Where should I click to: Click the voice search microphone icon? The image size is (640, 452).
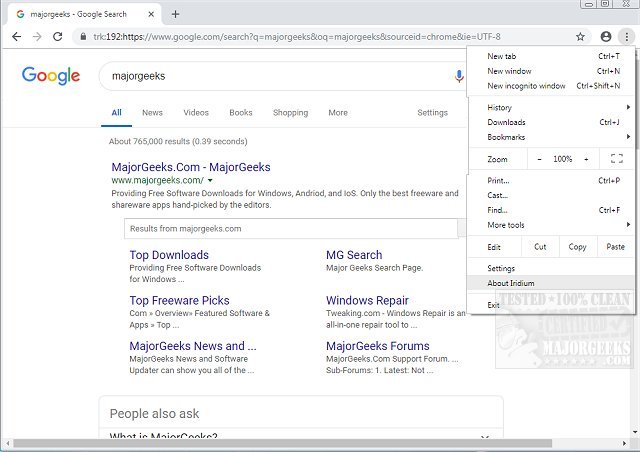click(x=459, y=76)
